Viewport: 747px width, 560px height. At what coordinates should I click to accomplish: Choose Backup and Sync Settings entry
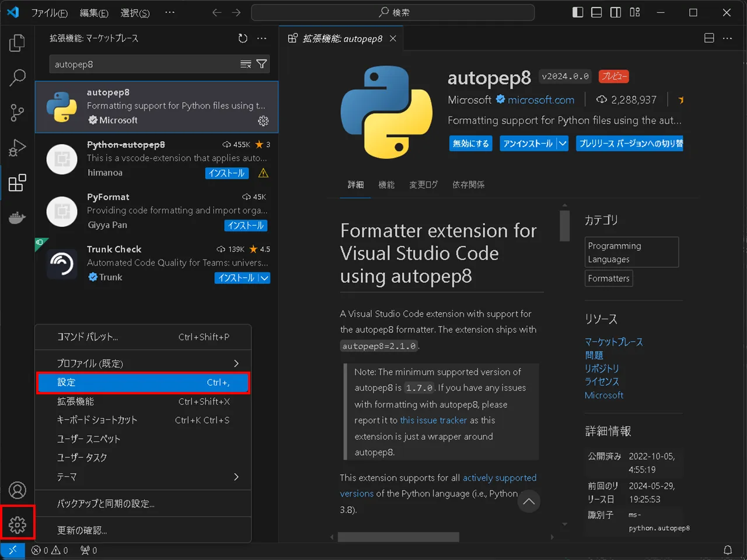point(143,504)
